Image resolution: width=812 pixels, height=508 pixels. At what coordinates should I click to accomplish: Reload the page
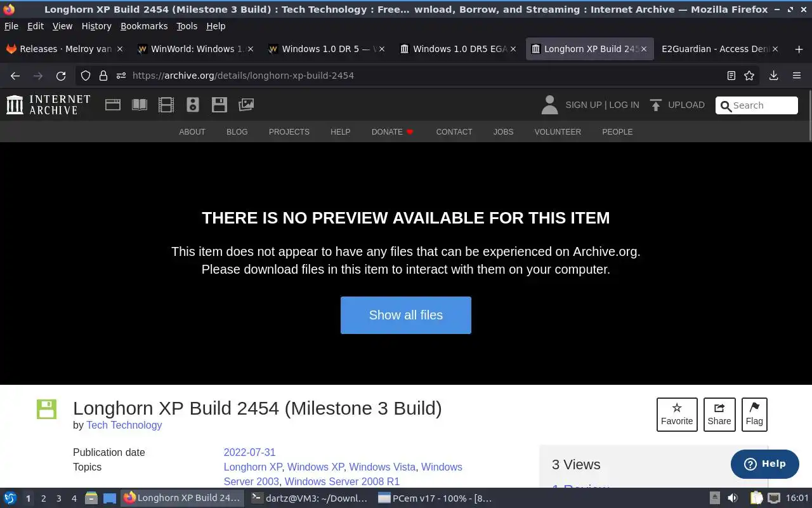tap(61, 76)
